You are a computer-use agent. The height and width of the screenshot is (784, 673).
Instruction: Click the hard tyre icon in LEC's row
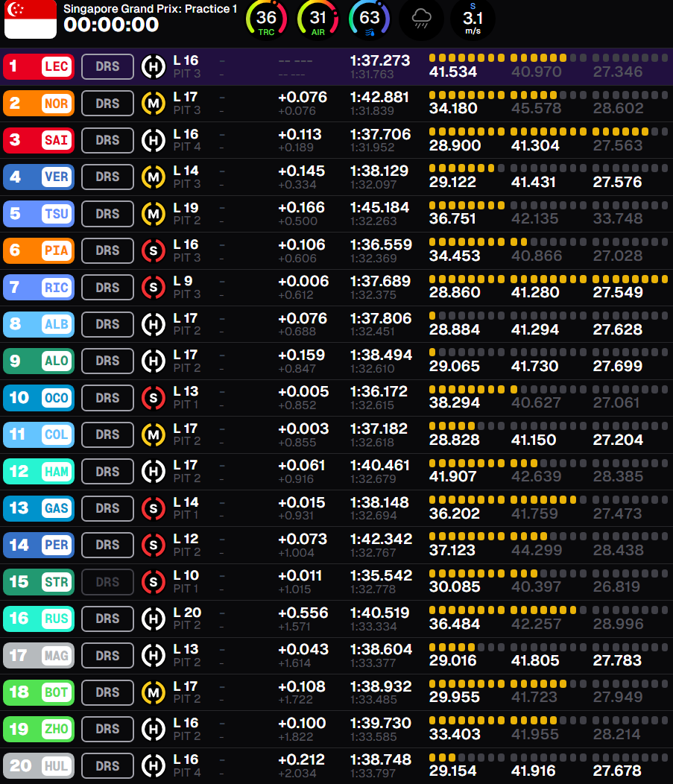pos(154,66)
